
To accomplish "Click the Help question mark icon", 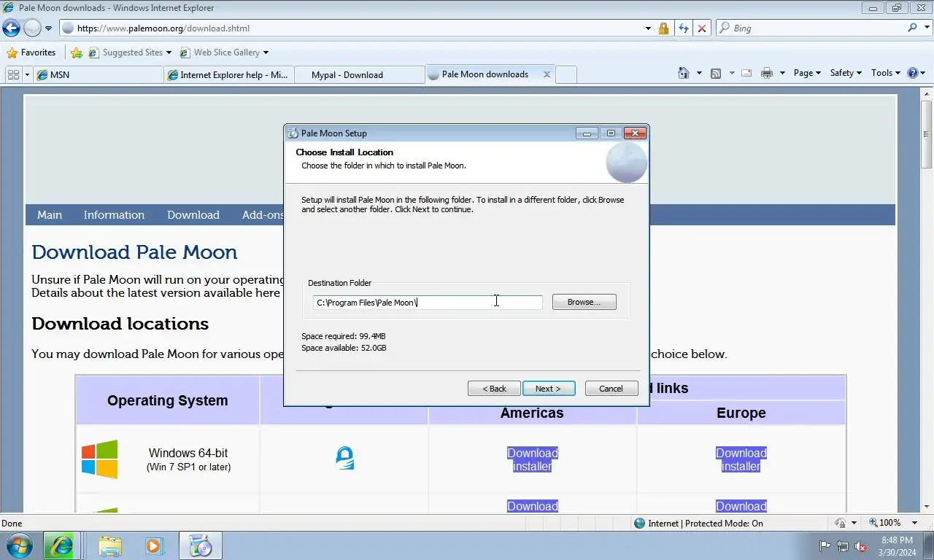I will (912, 73).
